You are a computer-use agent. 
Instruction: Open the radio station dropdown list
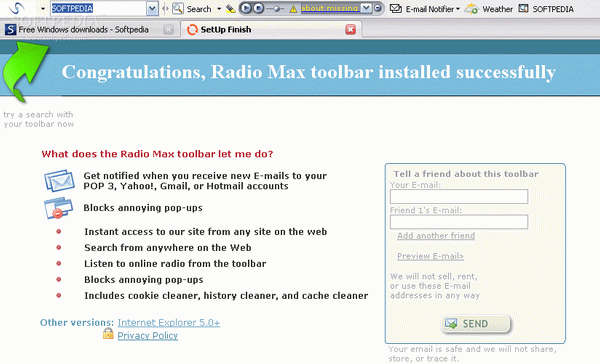pyautogui.click(x=366, y=8)
